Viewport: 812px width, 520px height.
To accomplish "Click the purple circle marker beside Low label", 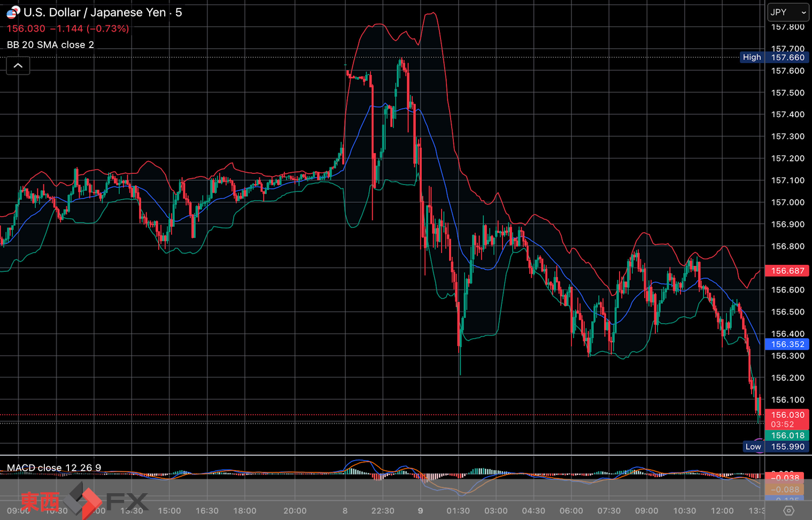I will 760,442.
